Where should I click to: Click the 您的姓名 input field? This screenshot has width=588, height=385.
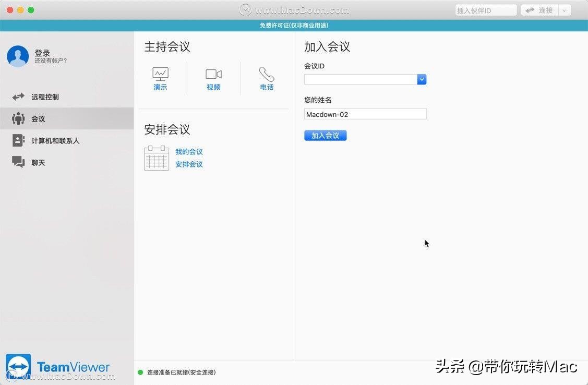point(365,114)
